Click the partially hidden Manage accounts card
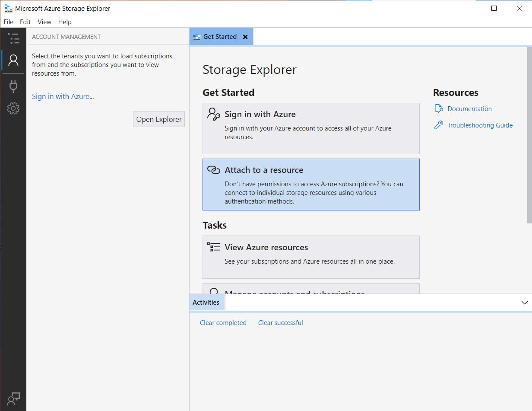The image size is (532, 411). click(x=311, y=288)
